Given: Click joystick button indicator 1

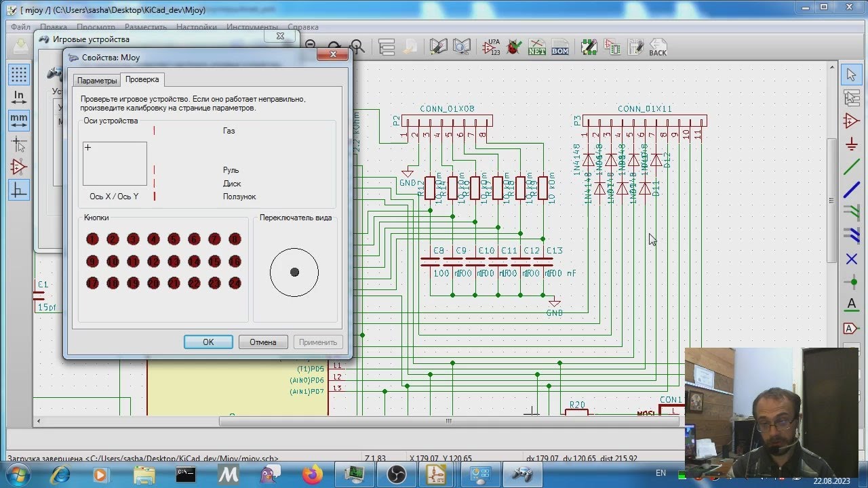Looking at the screenshot, I should [92, 239].
